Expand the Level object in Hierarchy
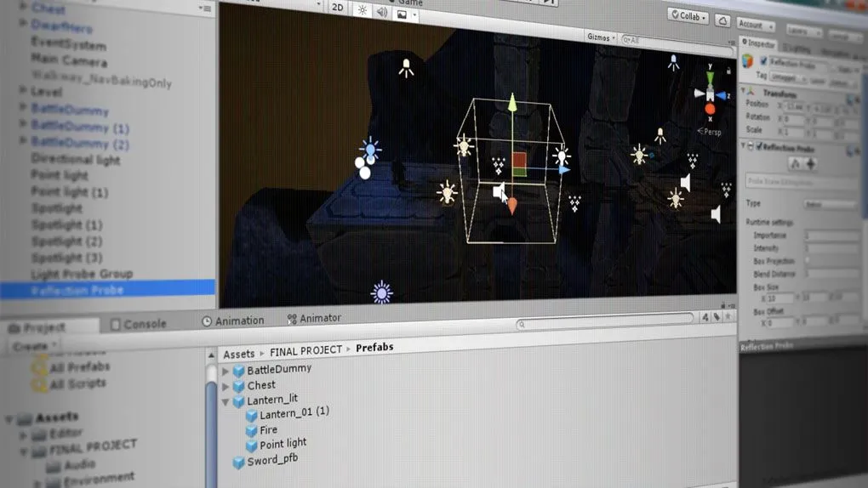 22,89
